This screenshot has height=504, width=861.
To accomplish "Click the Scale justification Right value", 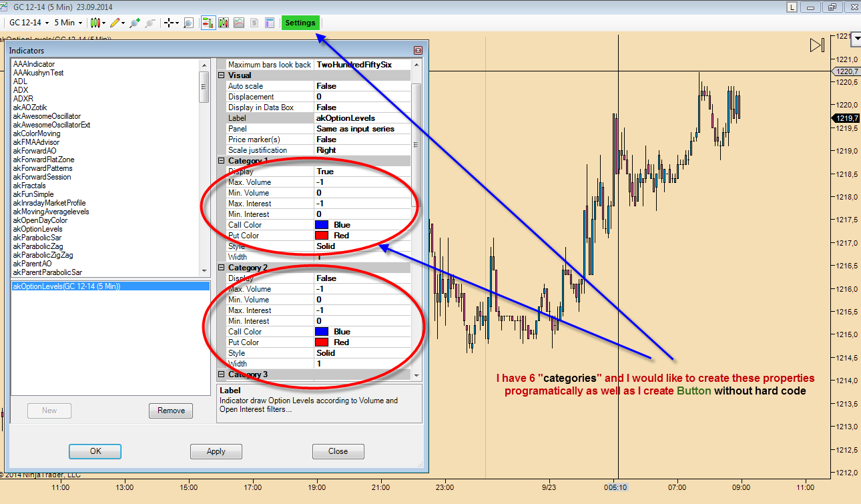I will [x=362, y=150].
